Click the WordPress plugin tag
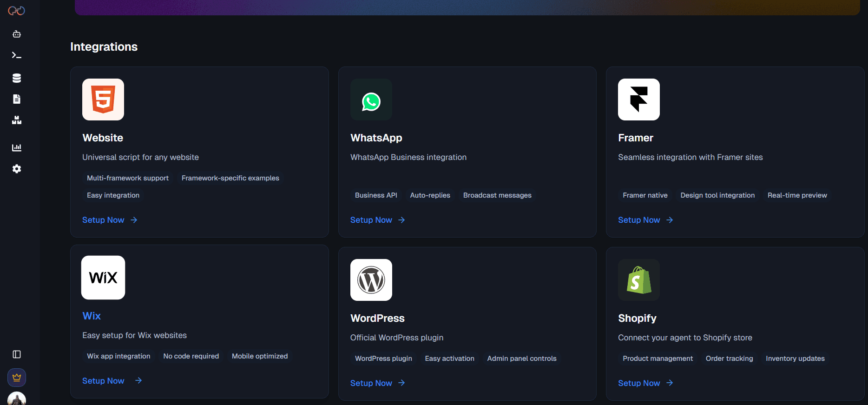The width and height of the screenshot is (868, 405). (383, 359)
